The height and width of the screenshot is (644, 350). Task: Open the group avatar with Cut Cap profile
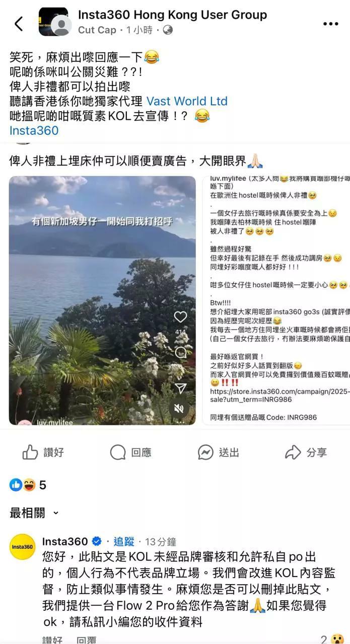point(53,22)
